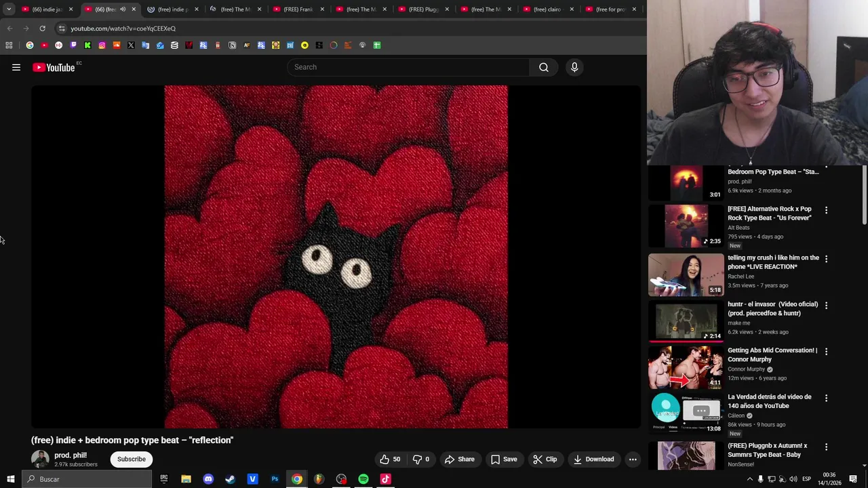The image size is (868, 488).
Task: Open Pluggnb x Autumn! beat thumbnail
Action: pos(686,455)
